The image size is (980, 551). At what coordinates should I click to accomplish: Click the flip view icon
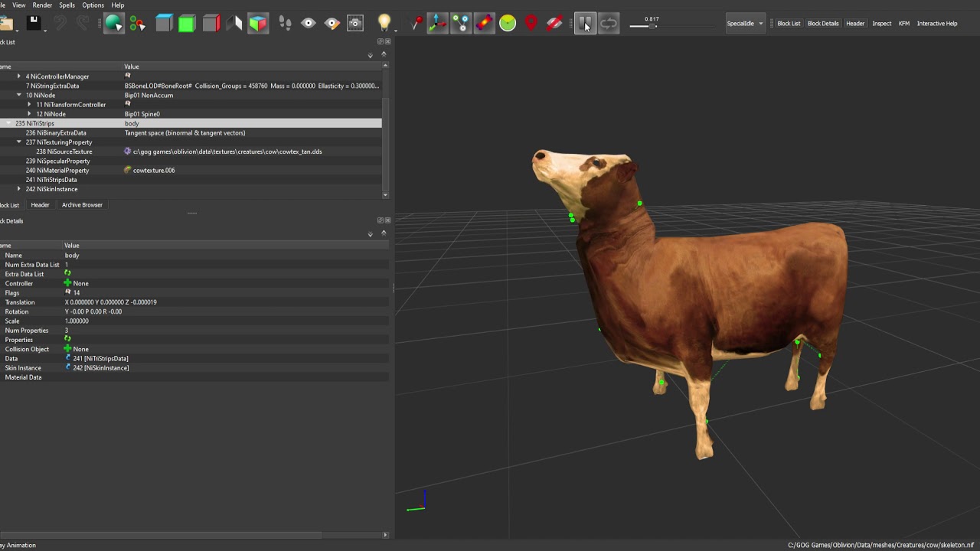[234, 24]
